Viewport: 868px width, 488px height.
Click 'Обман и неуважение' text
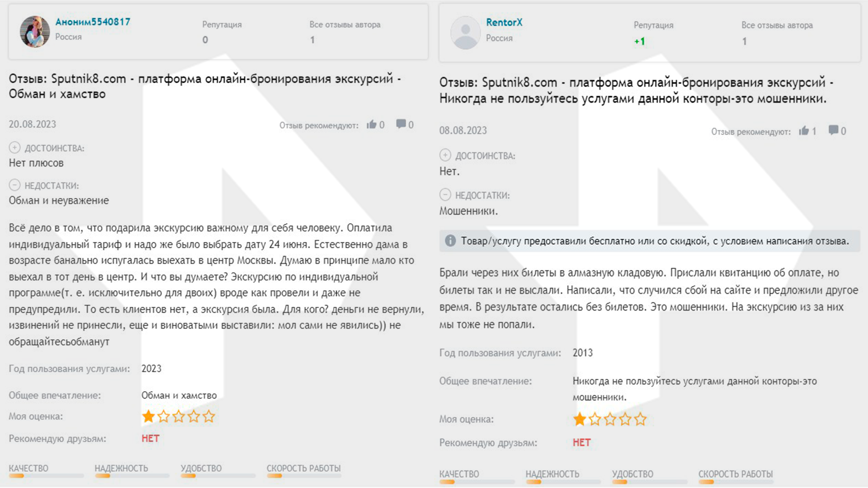point(59,200)
